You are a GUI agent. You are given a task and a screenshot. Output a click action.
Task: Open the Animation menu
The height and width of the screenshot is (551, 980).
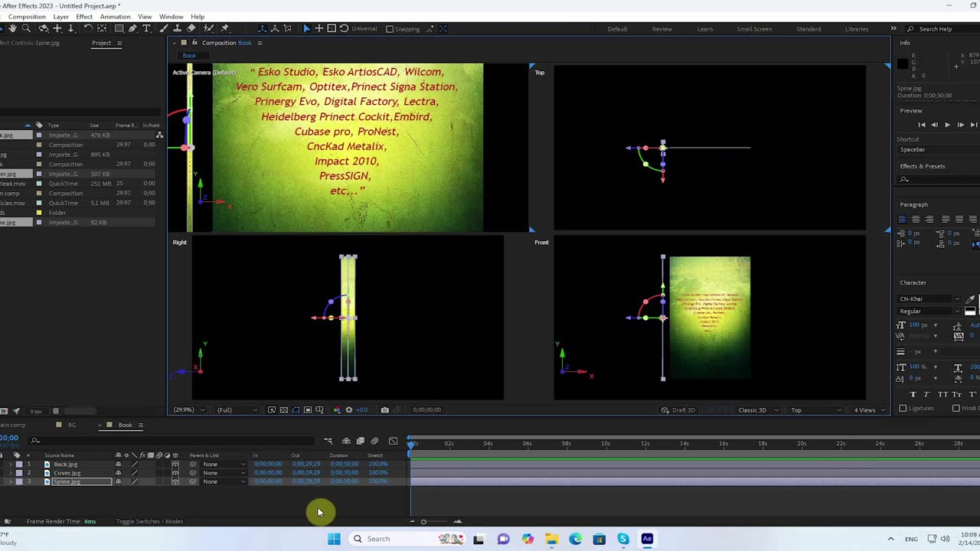(x=115, y=17)
